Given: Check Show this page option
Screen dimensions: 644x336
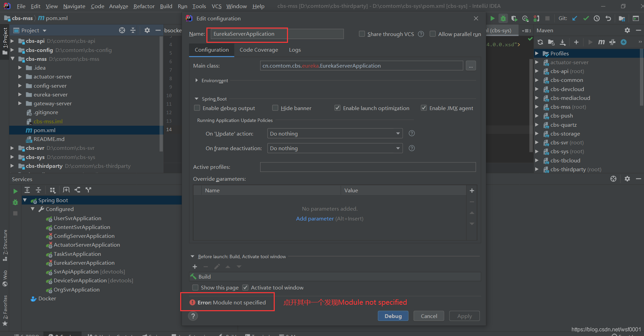Looking at the screenshot, I should (x=196, y=287).
